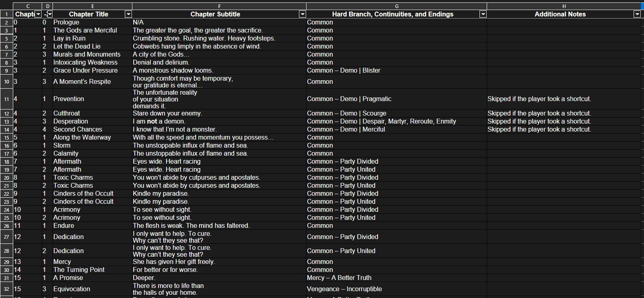Screen dimensions: 644x298
Task: Select the "Common – Demo | Merciful" cell
Action: click(x=397, y=130)
